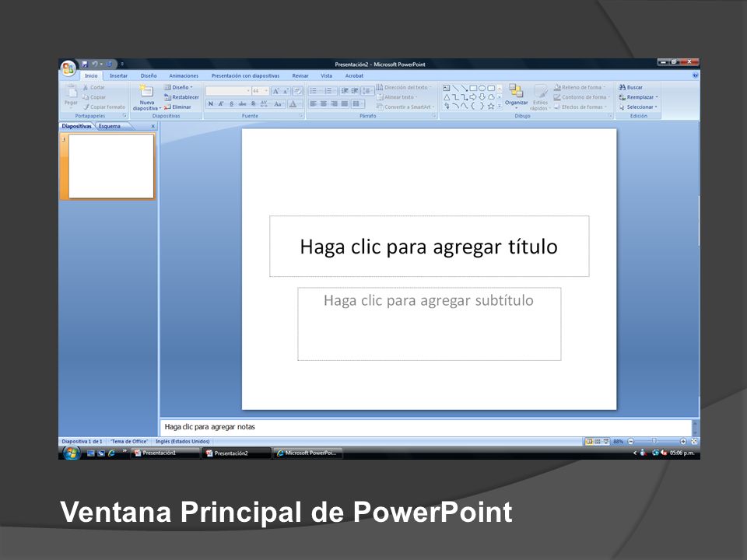Image resolution: width=747 pixels, height=560 pixels.
Task: Select the star shape in gallery
Action: pos(491,107)
